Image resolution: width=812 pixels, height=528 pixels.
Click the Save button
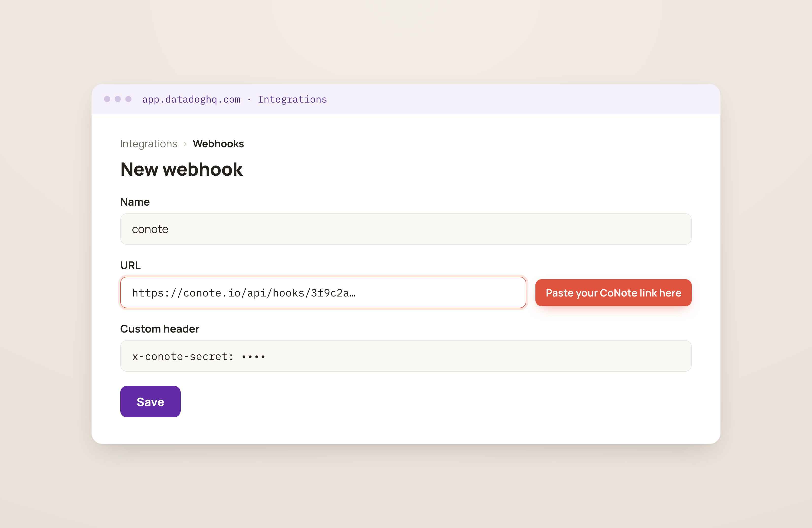click(150, 401)
